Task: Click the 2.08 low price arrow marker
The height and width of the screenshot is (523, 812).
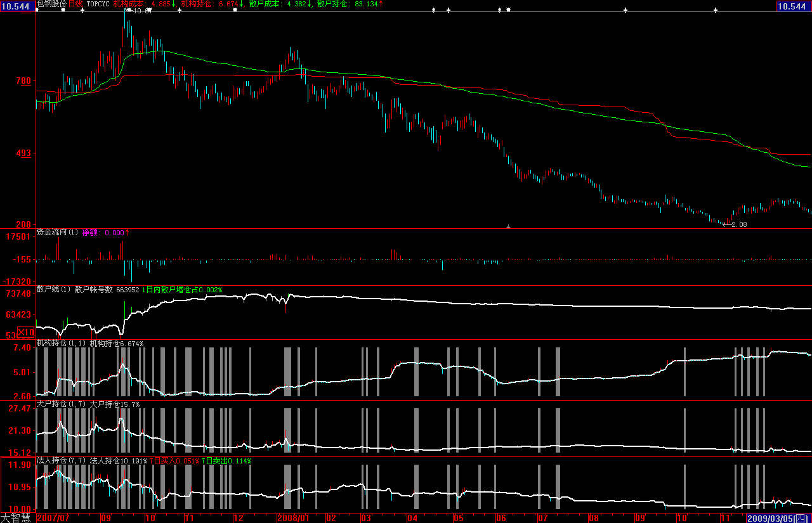Action: click(x=735, y=224)
